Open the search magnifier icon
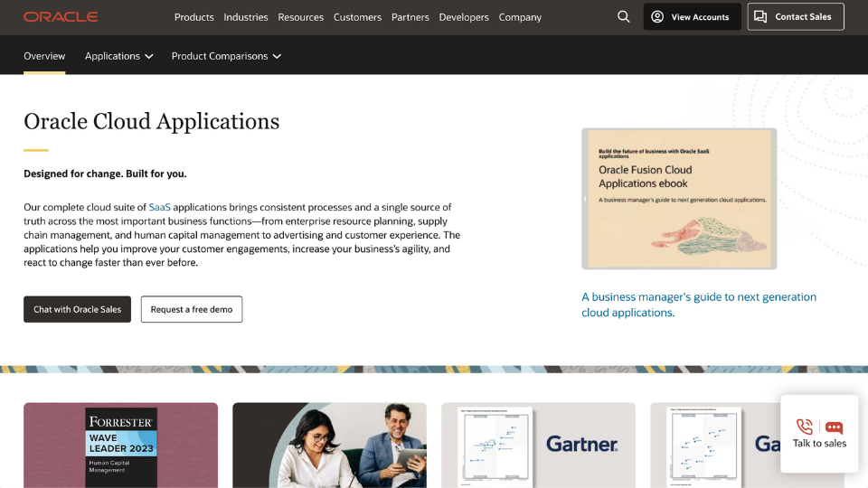The image size is (868, 488). coord(623,16)
